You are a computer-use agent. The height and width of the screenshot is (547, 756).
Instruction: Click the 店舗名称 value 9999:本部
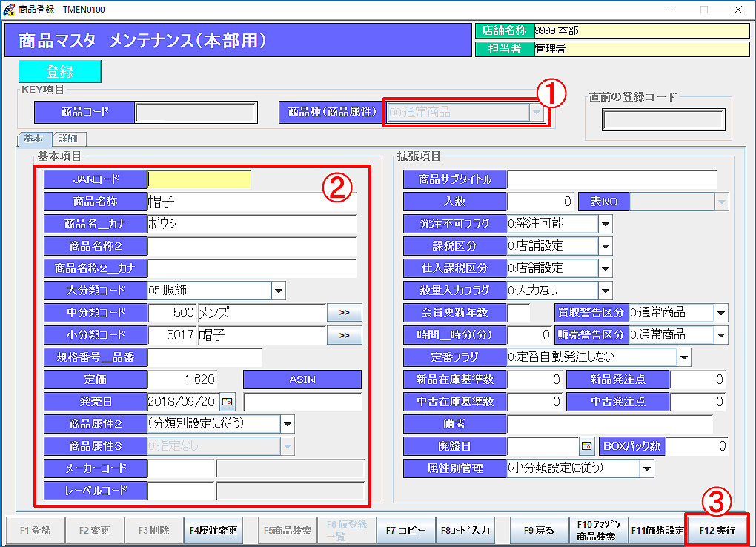[642, 31]
